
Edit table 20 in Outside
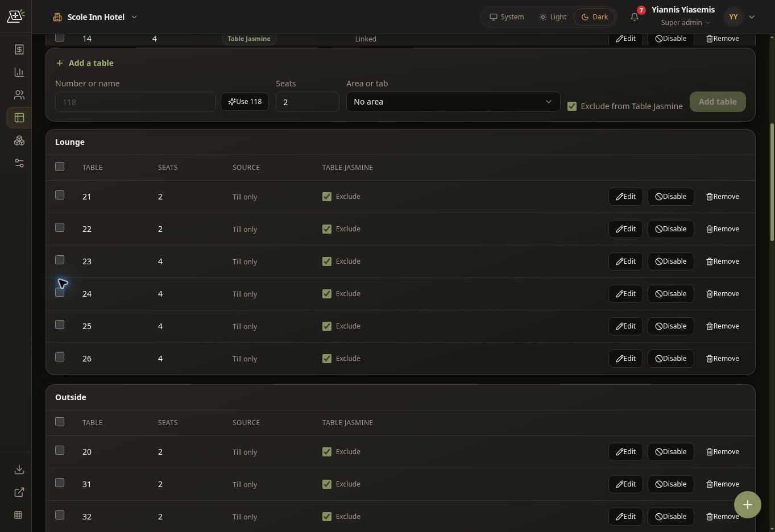pyautogui.click(x=625, y=452)
